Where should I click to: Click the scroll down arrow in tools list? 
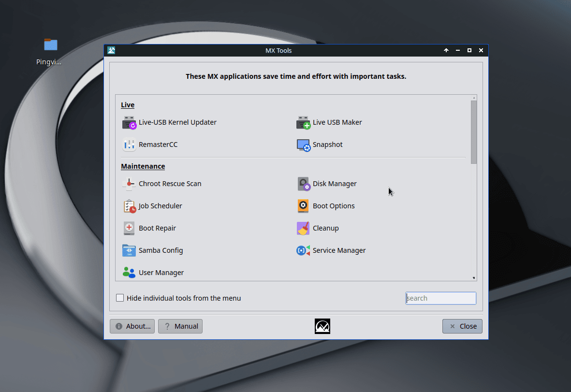click(474, 278)
